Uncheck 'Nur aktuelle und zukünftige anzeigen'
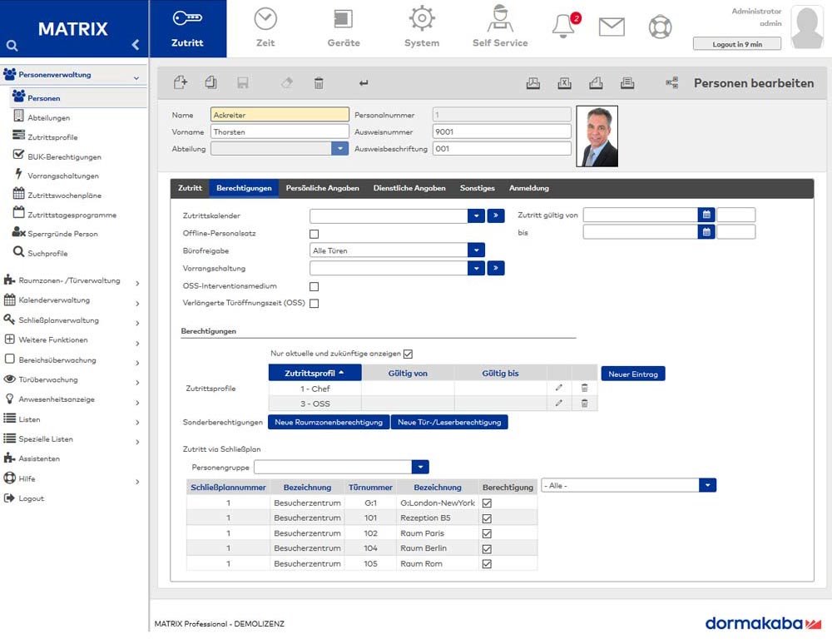The width and height of the screenshot is (832, 644). (x=408, y=354)
